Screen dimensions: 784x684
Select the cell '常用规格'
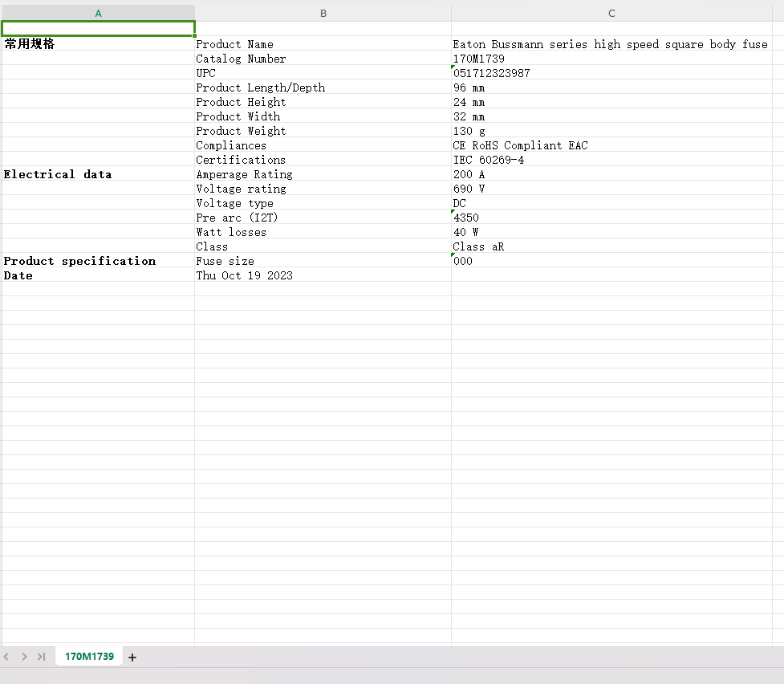click(x=99, y=43)
